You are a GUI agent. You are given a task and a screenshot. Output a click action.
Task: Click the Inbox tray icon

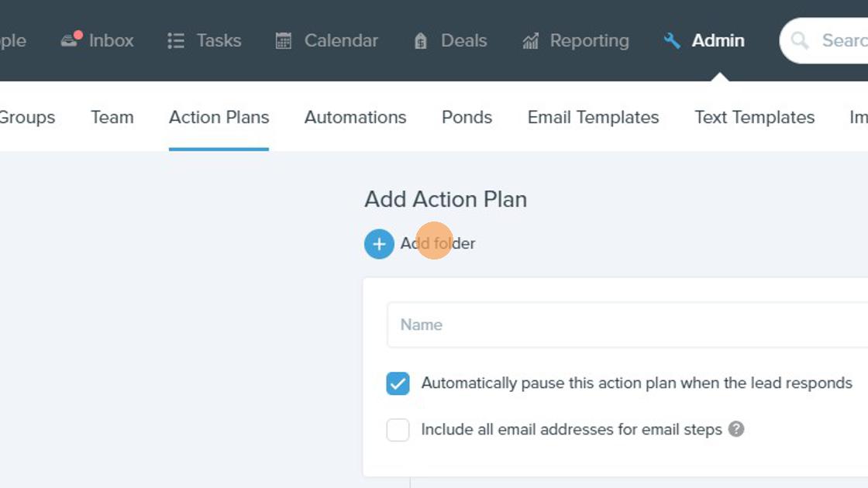click(x=71, y=40)
